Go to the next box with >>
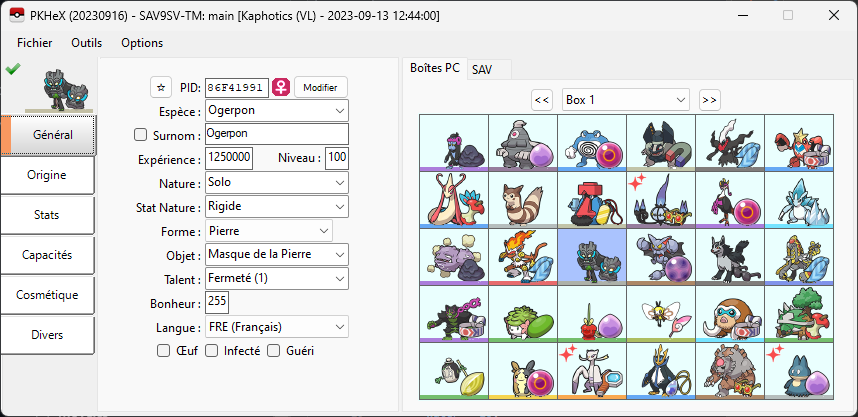 coord(710,100)
